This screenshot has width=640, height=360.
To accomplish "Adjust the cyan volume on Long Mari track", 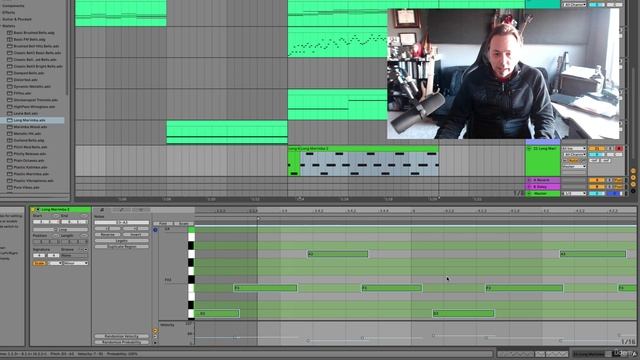I will click(x=597, y=155).
